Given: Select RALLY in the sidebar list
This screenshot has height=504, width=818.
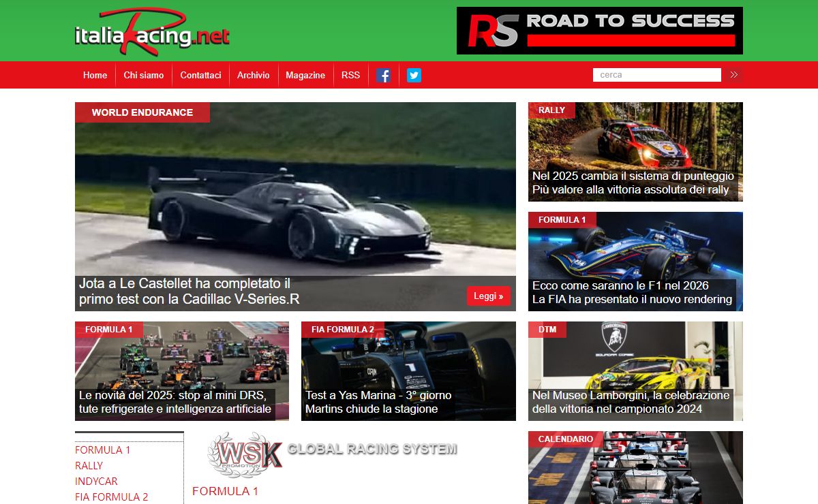Looking at the screenshot, I should 89,466.
